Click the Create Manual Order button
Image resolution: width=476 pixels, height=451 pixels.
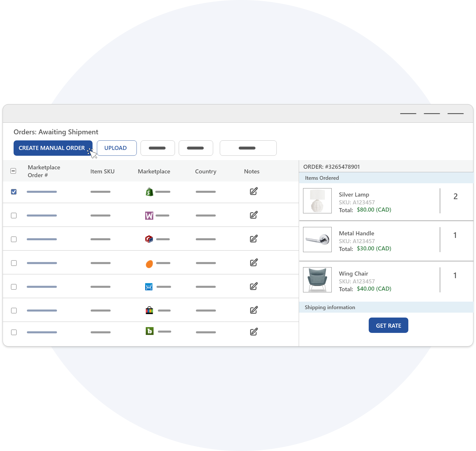(x=53, y=148)
